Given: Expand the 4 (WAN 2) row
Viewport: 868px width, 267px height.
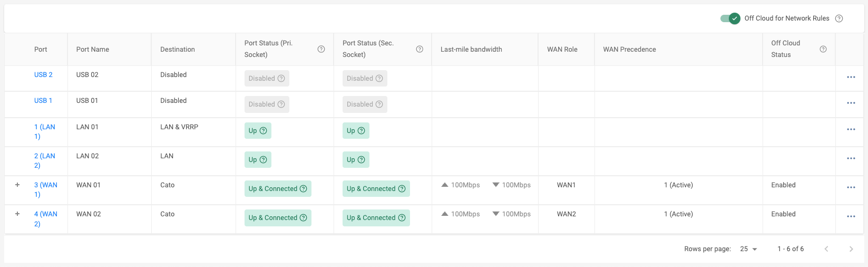Looking at the screenshot, I should coord(17,214).
